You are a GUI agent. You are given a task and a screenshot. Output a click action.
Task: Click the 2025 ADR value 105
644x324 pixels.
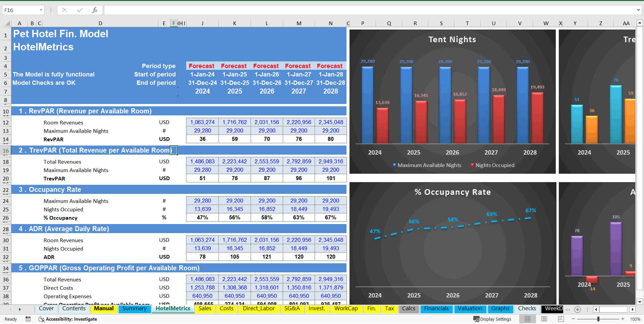coord(235,257)
